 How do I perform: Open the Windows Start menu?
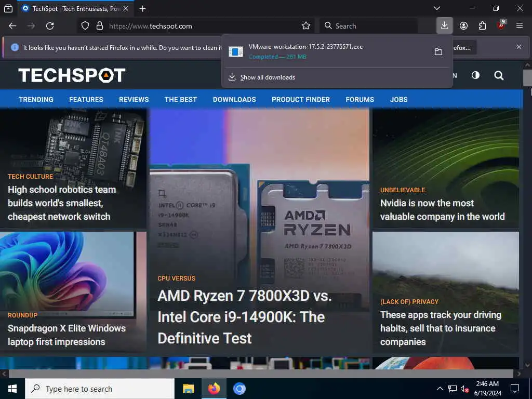coord(12,389)
